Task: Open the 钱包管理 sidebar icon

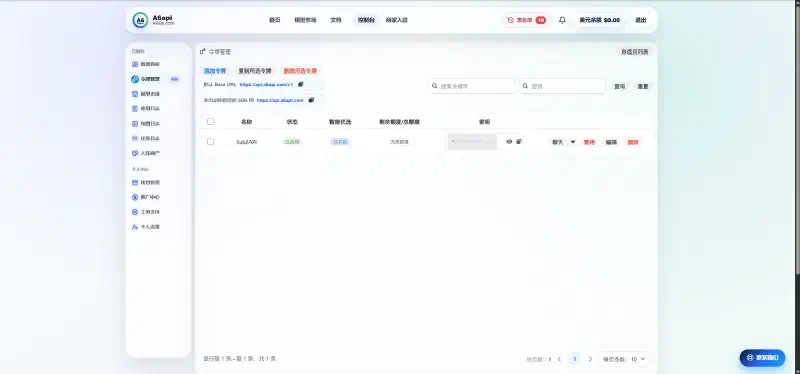Action: pyautogui.click(x=135, y=183)
